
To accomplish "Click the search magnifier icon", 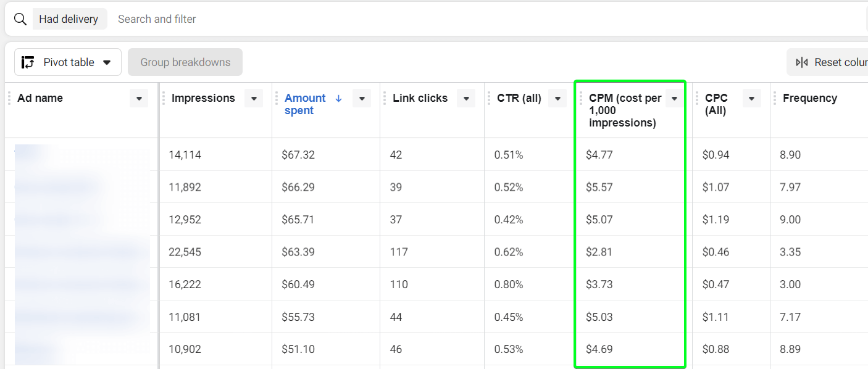I will [x=20, y=19].
